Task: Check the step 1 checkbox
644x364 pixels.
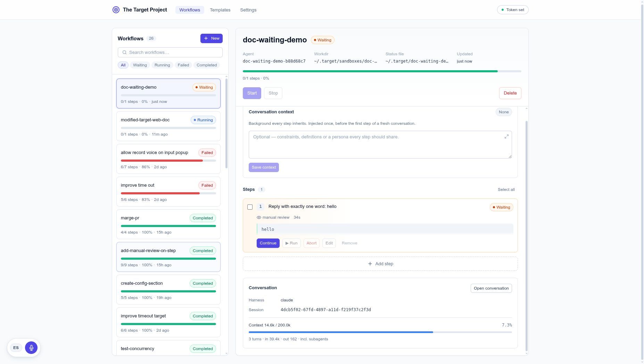Action: click(x=250, y=207)
